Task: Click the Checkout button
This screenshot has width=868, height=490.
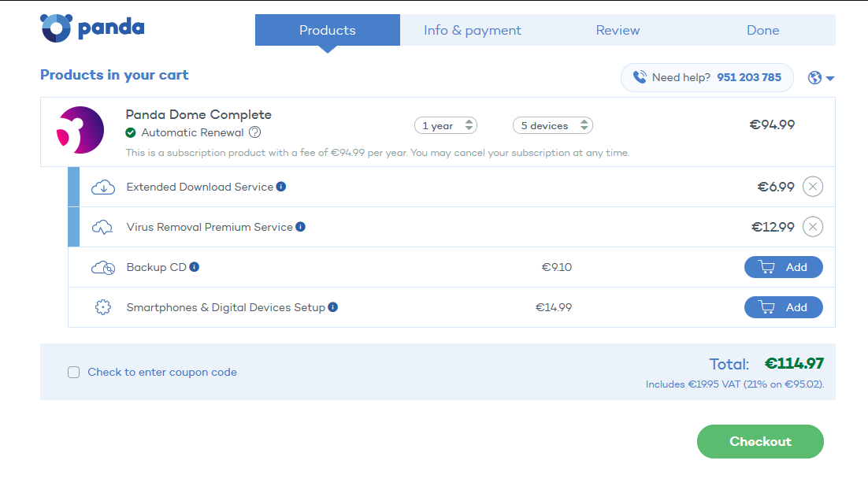Action: click(x=760, y=441)
